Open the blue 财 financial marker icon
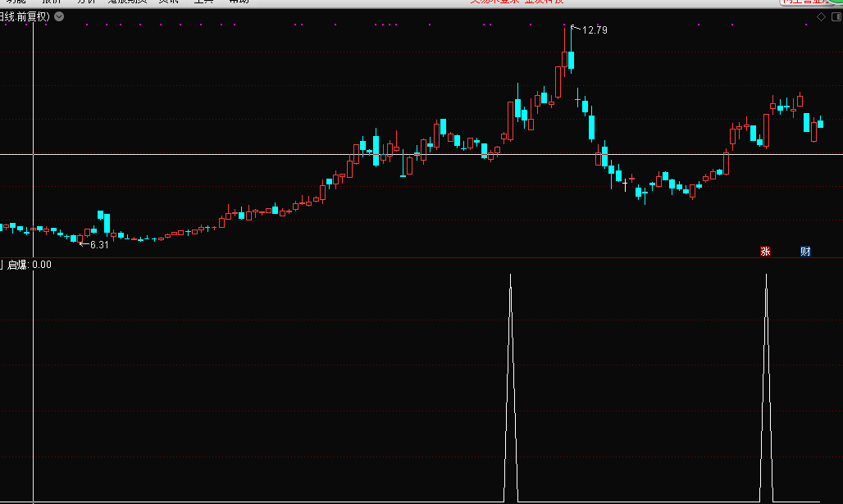 805,251
